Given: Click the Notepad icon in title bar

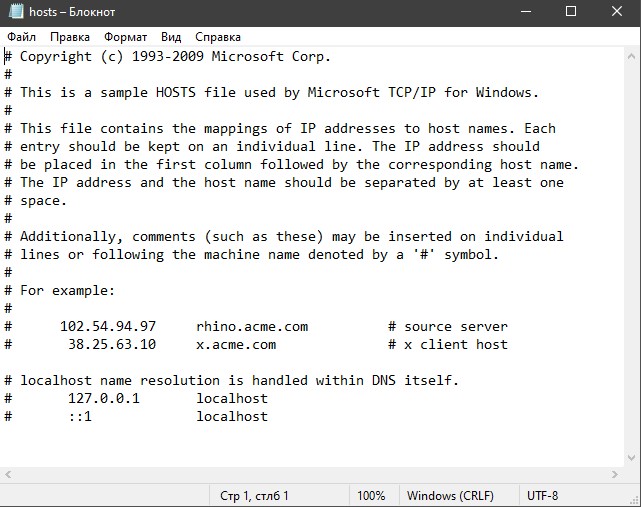Looking at the screenshot, I should click(16, 11).
